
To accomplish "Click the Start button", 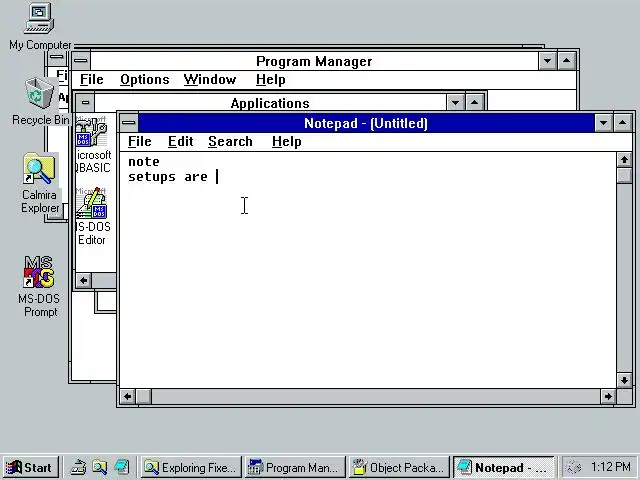I will 31,467.
